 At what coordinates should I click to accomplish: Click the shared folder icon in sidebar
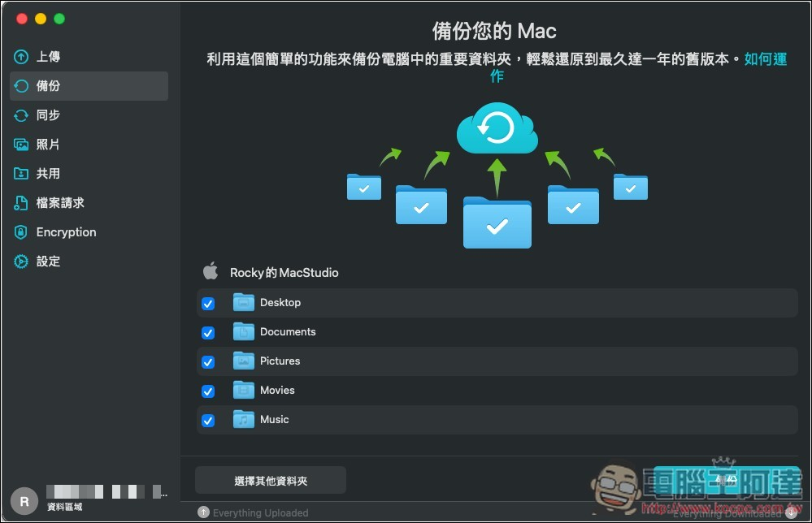(21, 174)
